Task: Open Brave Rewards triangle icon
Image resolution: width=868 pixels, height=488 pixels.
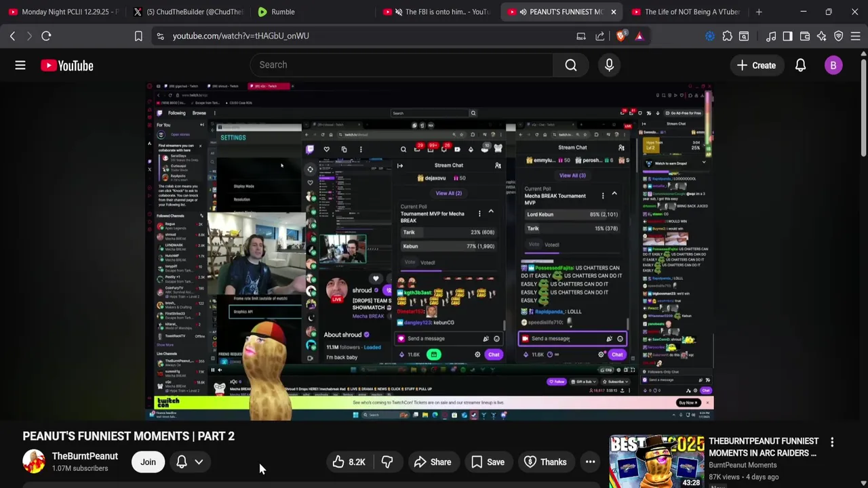Action: [639, 36]
